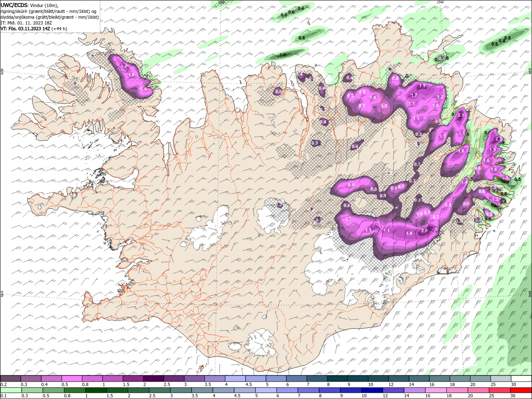Pick the lightest green swatch starting the rain scale
Screen dimensions: 532x399
(11, 390)
